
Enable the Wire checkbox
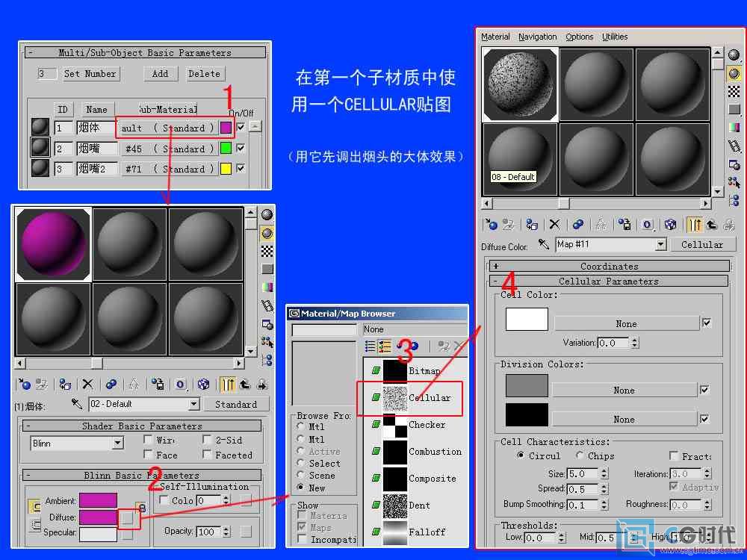point(148,440)
